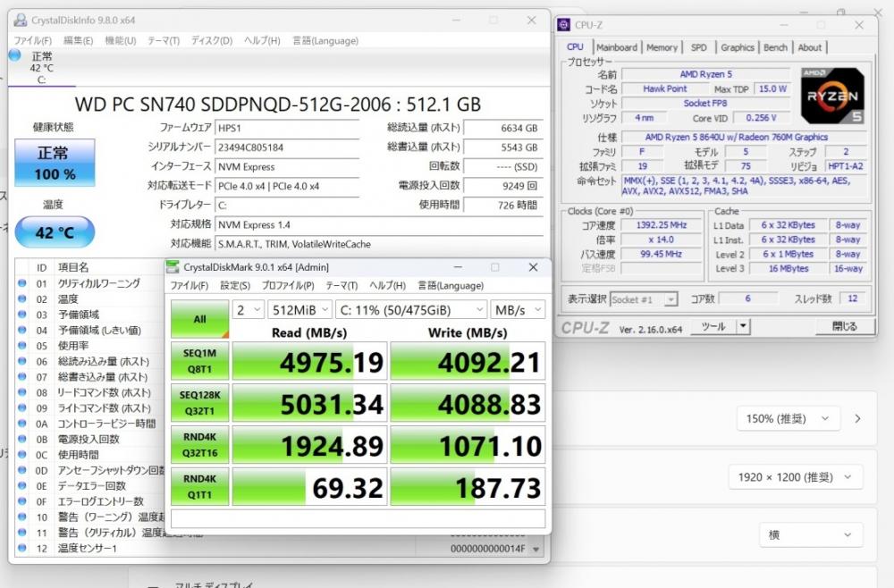894x588 pixels.
Task: Open test count dropdown showing 2
Action: (248, 310)
